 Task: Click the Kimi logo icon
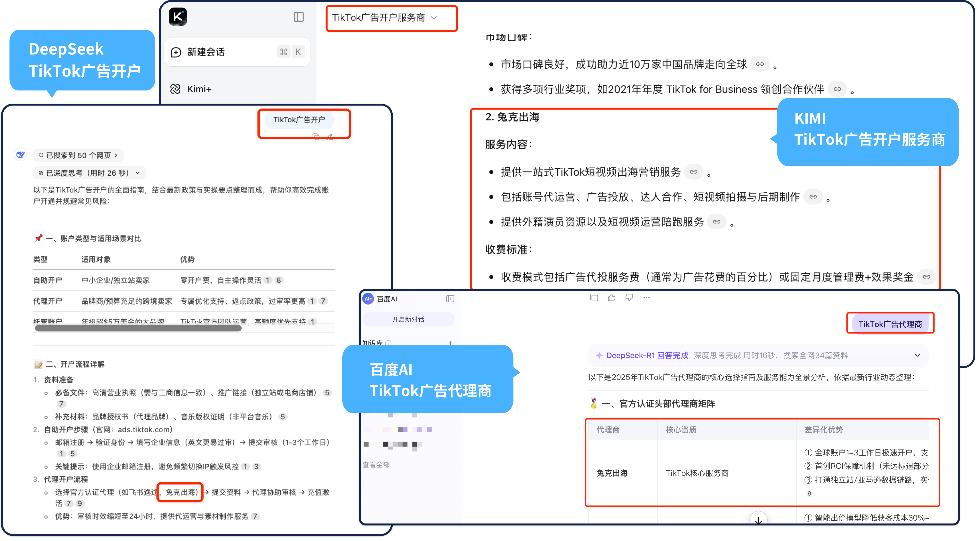178,17
